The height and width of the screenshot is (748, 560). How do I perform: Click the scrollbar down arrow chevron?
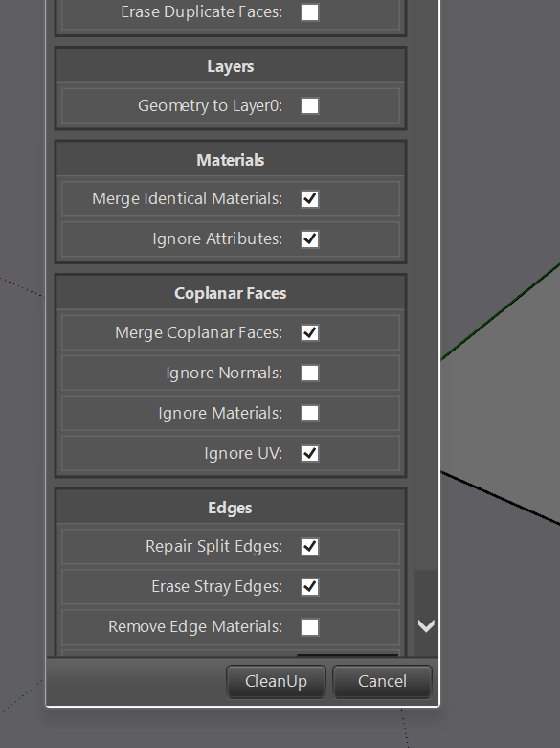tap(426, 625)
